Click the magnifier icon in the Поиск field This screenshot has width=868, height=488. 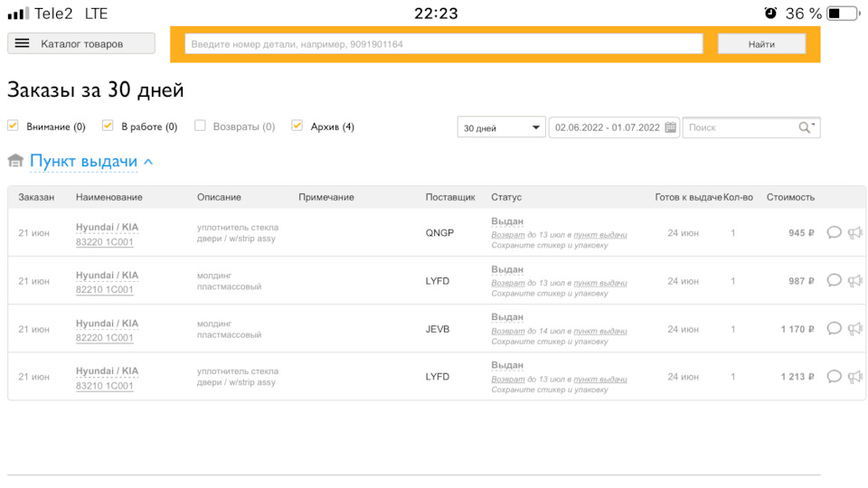pyautogui.click(x=805, y=127)
